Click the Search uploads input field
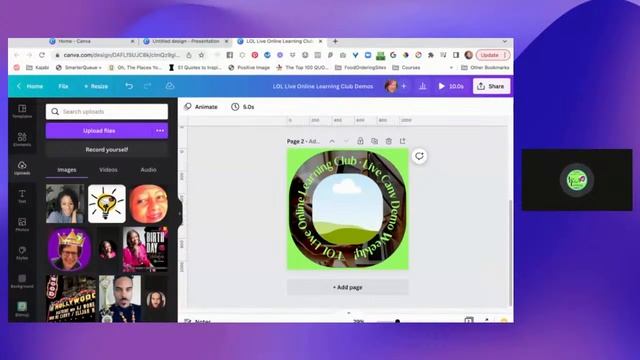Screen dimensions: 640x360 107,111
